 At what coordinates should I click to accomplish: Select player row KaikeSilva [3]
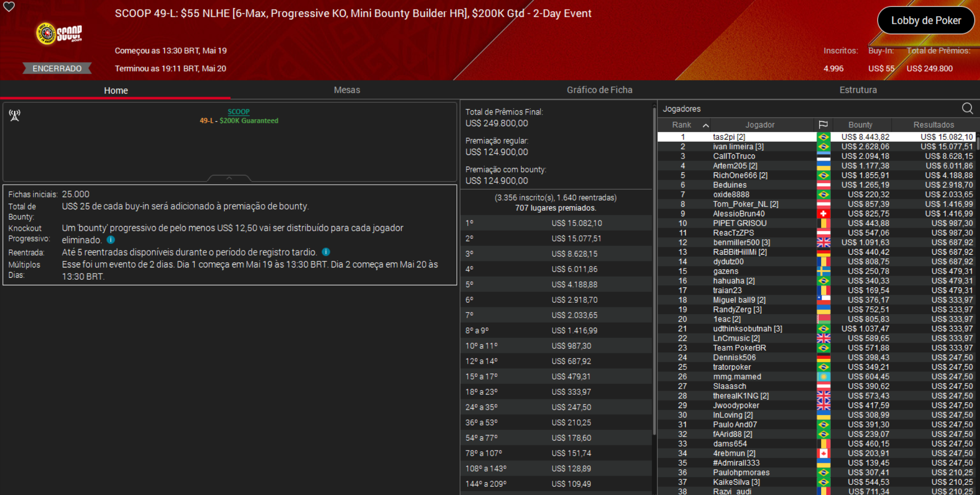816,482
